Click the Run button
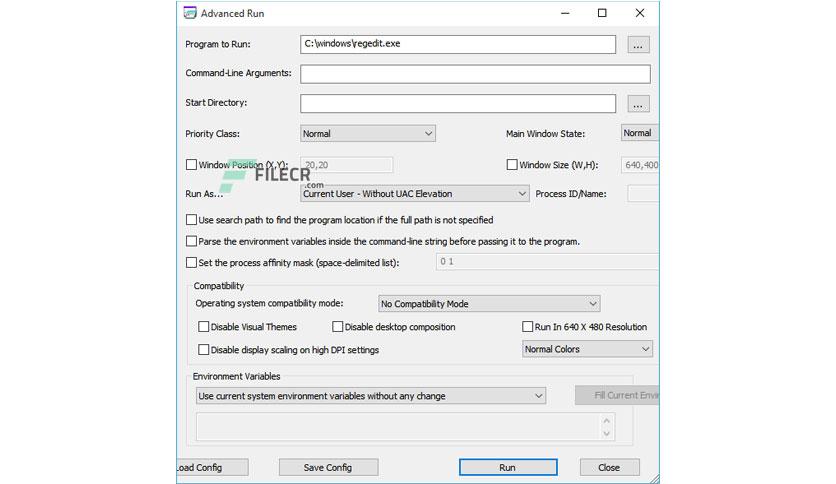 click(508, 467)
